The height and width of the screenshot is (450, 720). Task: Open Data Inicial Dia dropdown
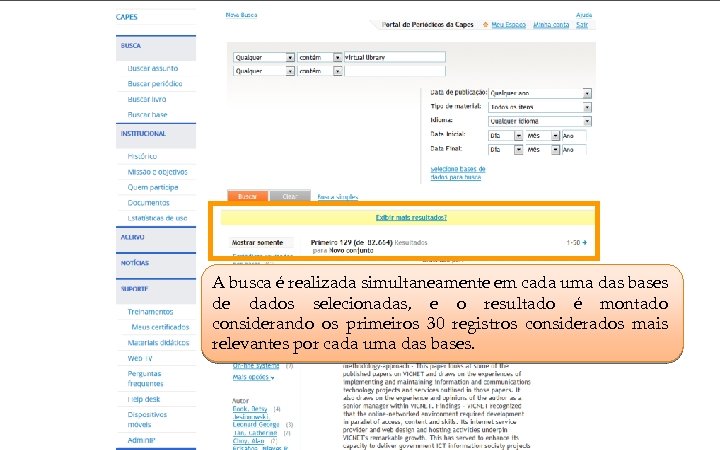[x=506, y=136]
